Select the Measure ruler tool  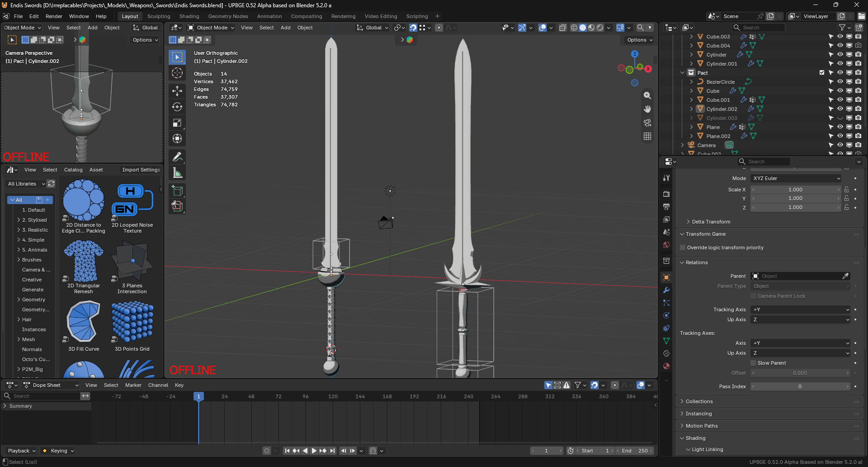coord(177,173)
